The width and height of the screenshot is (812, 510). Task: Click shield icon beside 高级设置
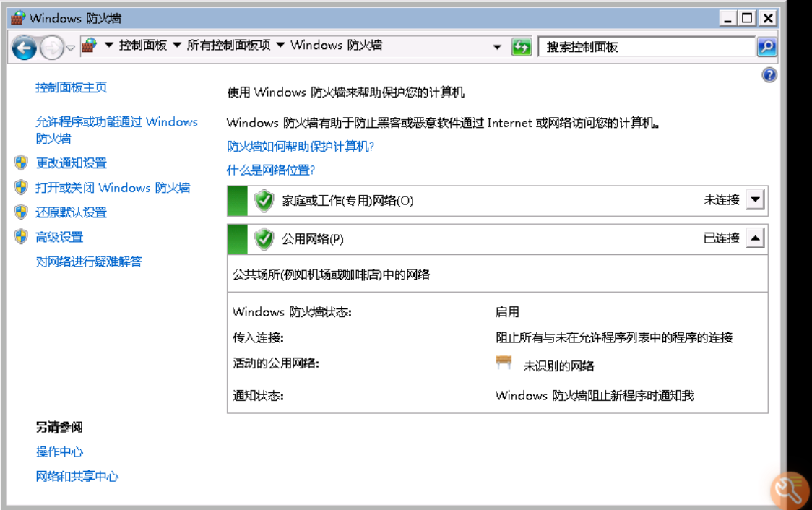21,237
